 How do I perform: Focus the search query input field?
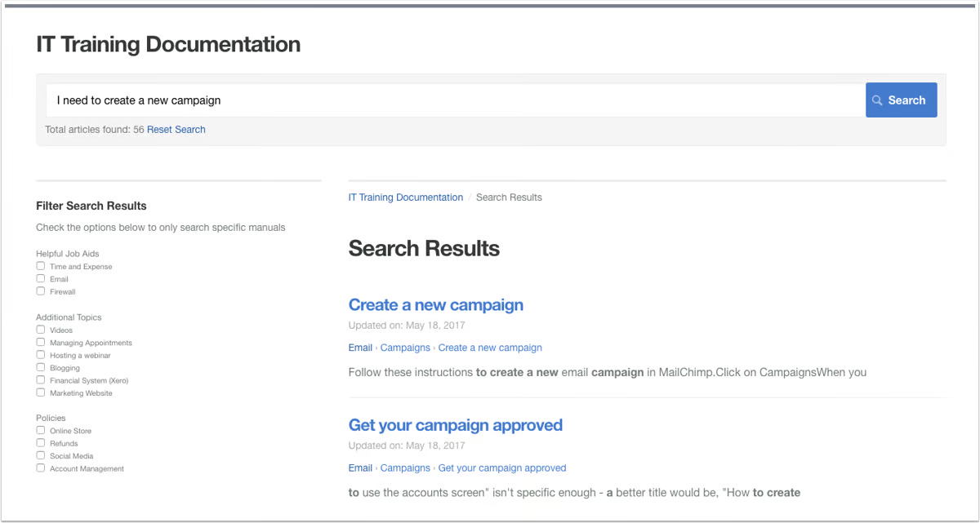point(456,100)
